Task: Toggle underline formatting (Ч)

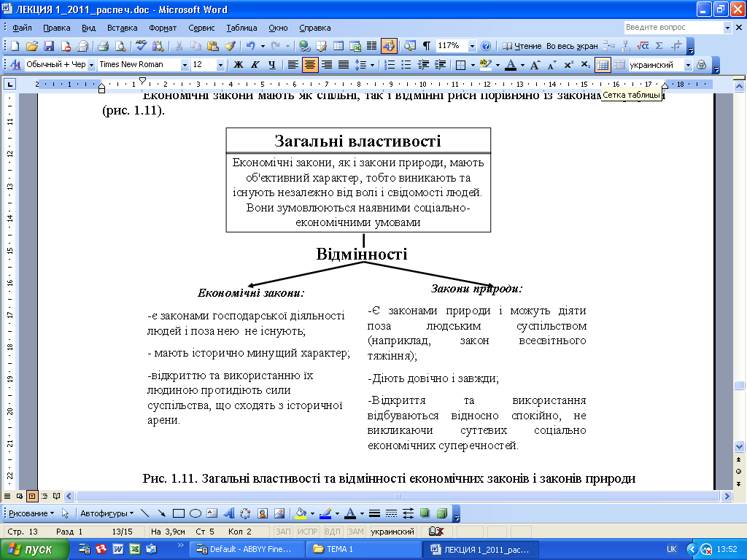Action: 271,65
